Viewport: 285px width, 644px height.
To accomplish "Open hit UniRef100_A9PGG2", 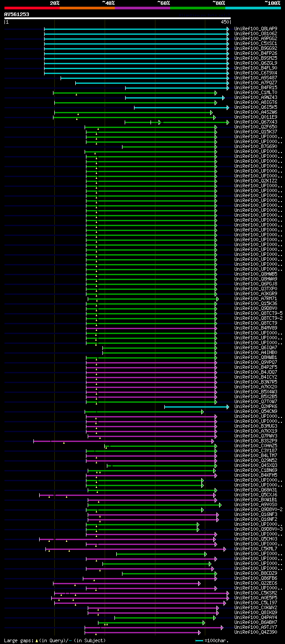I will point(256,39).
